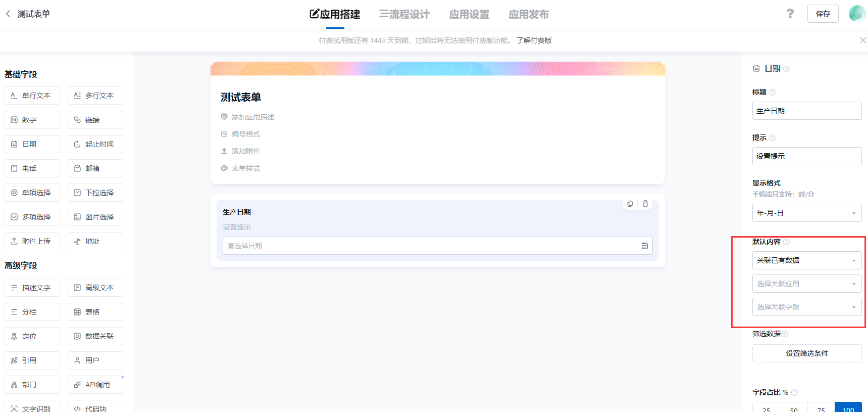This screenshot has height=412, width=868.
Task: Set field width to 75 percent
Action: pyautogui.click(x=821, y=407)
